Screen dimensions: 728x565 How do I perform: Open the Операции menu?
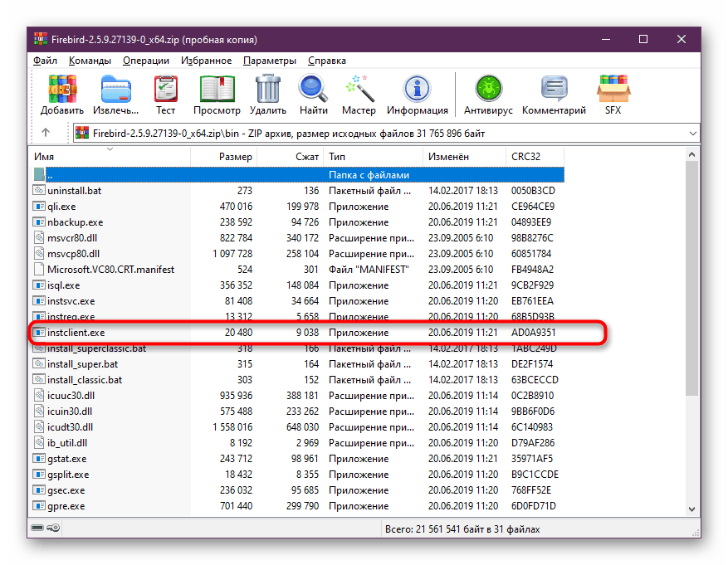click(x=146, y=61)
